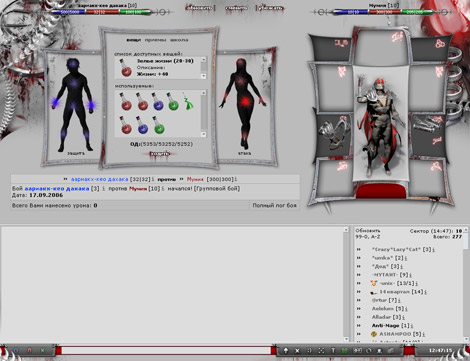Toggle the green x button at bottom left
The width and height of the screenshot is (470, 361).
point(42,350)
